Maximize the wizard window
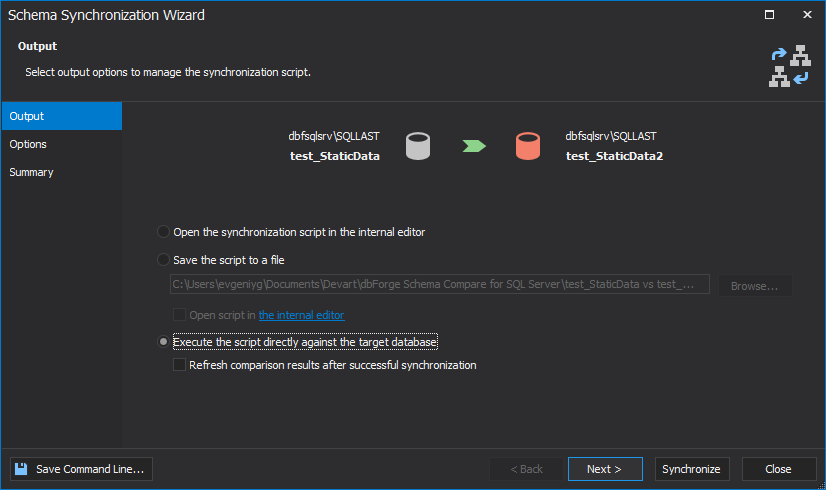 pyautogui.click(x=769, y=15)
